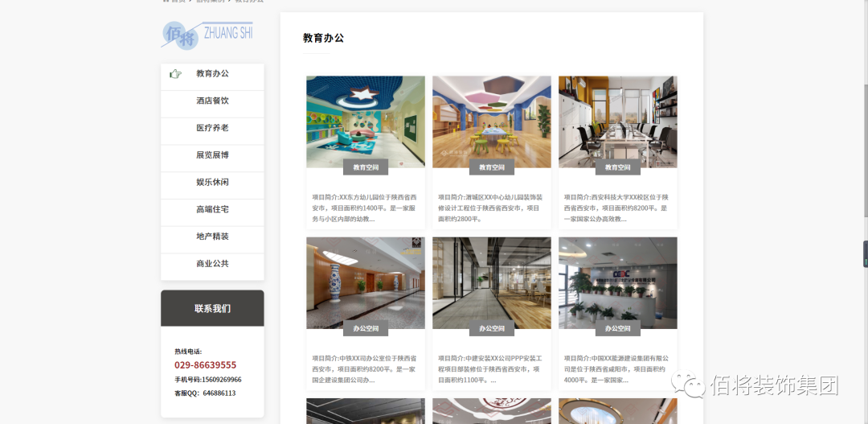Image resolution: width=868 pixels, height=424 pixels.
Task: Select the 地产精装 sidebar item
Action: (212, 237)
